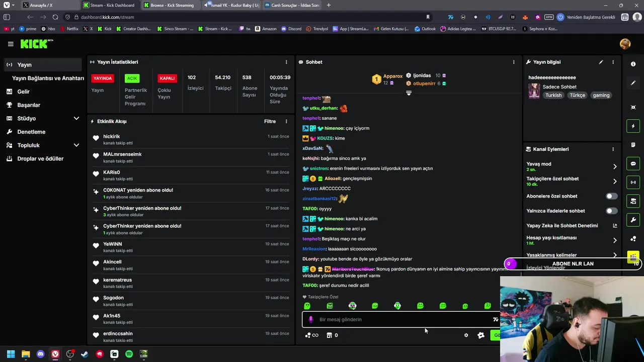The width and height of the screenshot is (644, 362).
Task: Click the KAPALI multistream badge
Action: (167, 78)
